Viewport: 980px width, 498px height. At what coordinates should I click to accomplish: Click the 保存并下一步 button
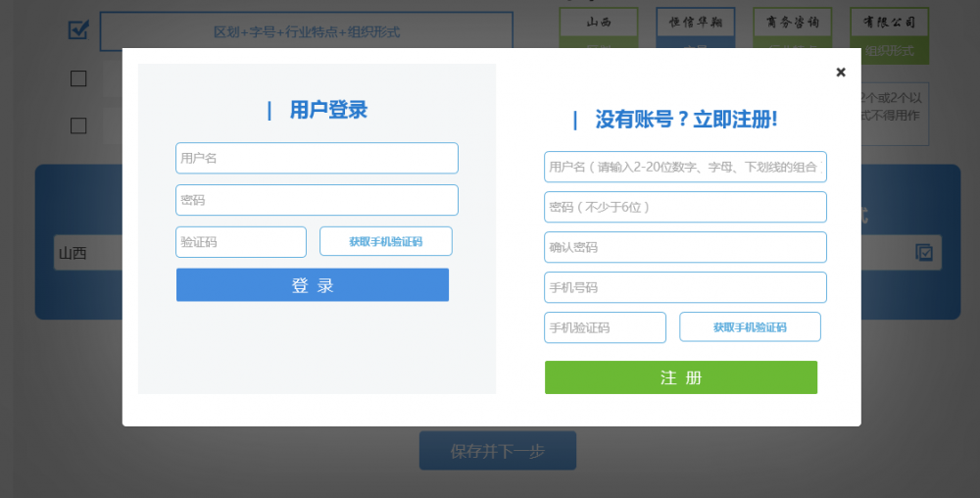[x=497, y=451]
